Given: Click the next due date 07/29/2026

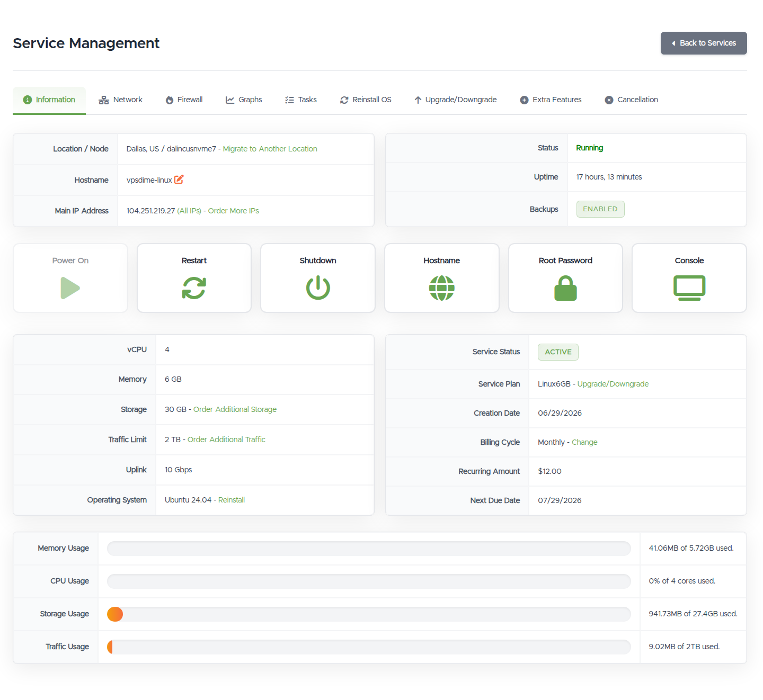Looking at the screenshot, I should 560,500.
